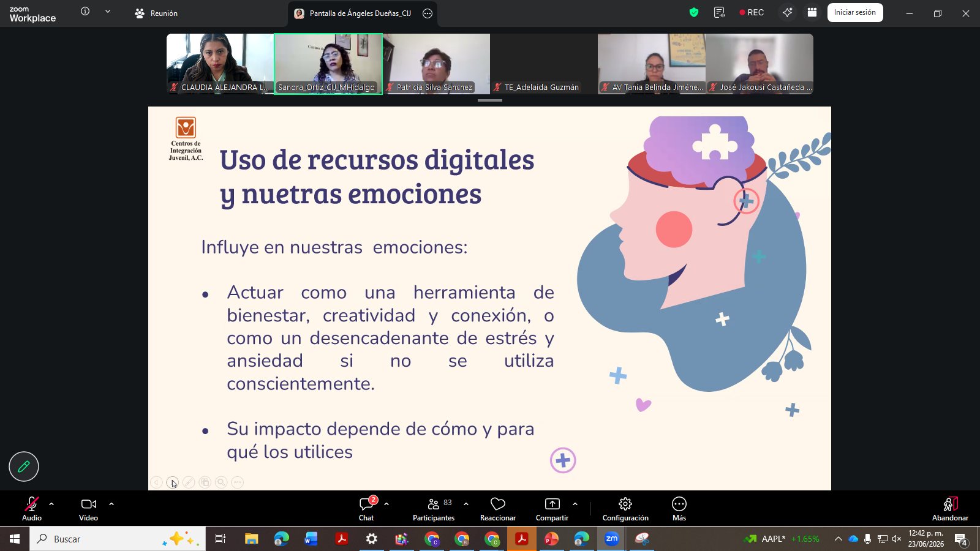Switch to the highlighted Acrobat taskbar app
The width and height of the screenshot is (980, 551).
point(522,539)
